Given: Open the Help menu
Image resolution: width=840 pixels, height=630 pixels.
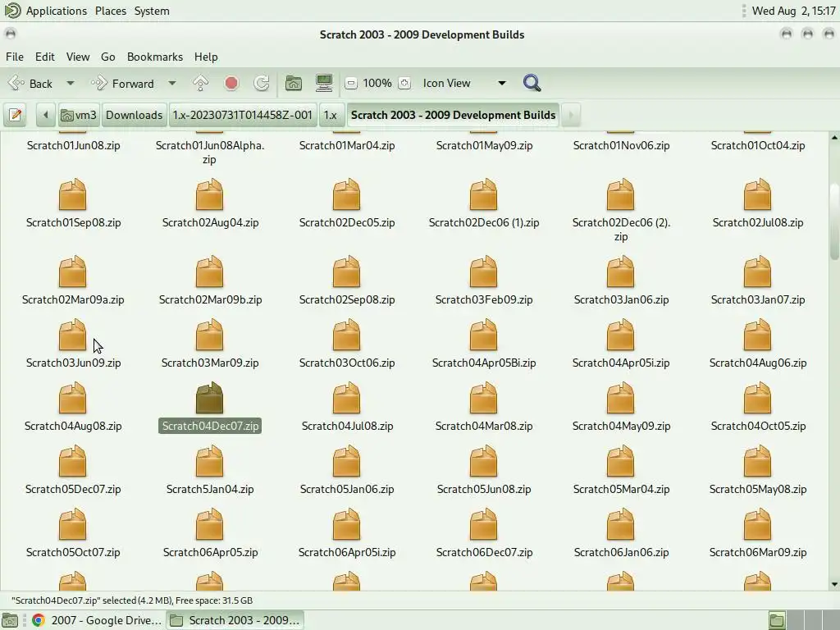Looking at the screenshot, I should 206,57.
